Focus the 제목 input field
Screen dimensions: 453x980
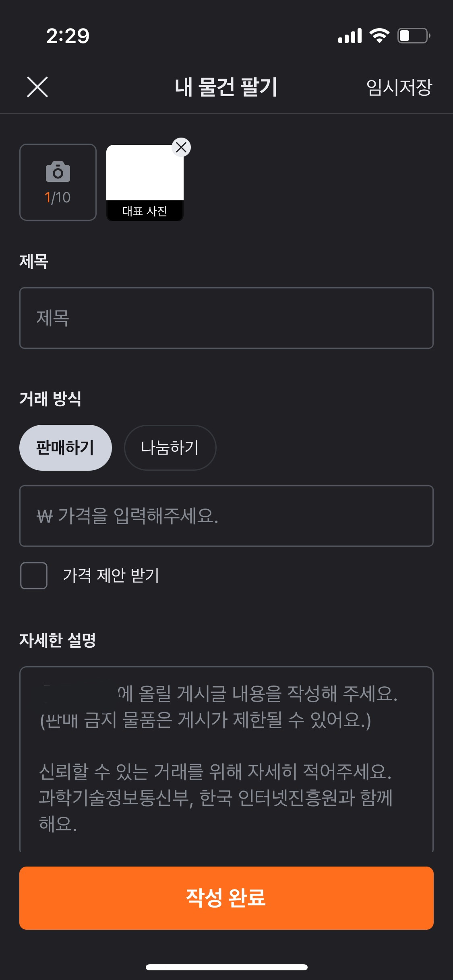click(226, 318)
